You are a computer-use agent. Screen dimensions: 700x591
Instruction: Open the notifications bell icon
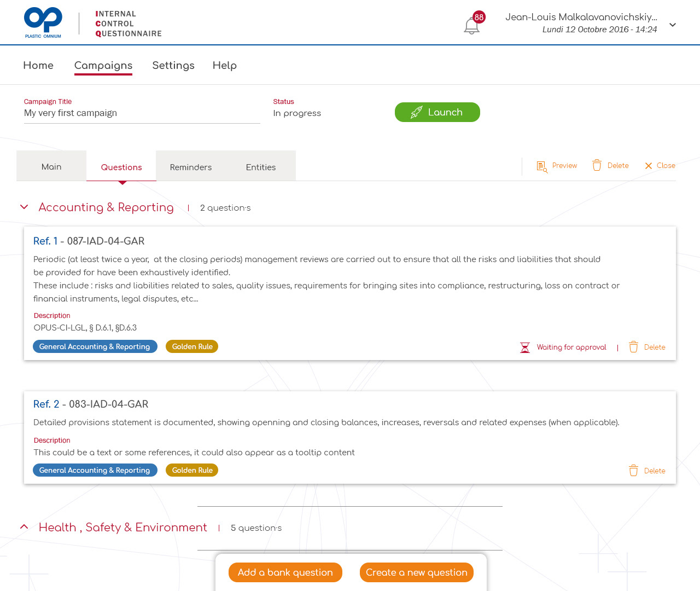tap(471, 26)
